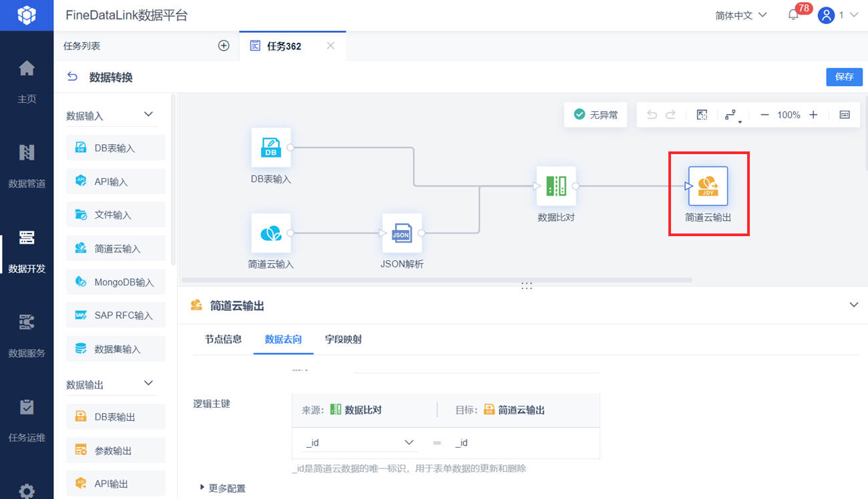The height and width of the screenshot is (499, 868).
Task: Open 数据开发 in the sidebar
Action: click(x=27, y=251)
